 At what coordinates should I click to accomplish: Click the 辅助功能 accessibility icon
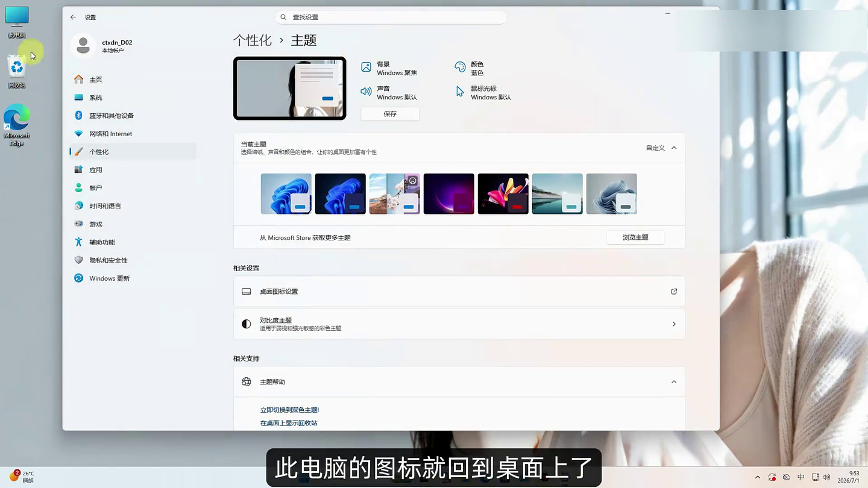click(x=78, y=242)
